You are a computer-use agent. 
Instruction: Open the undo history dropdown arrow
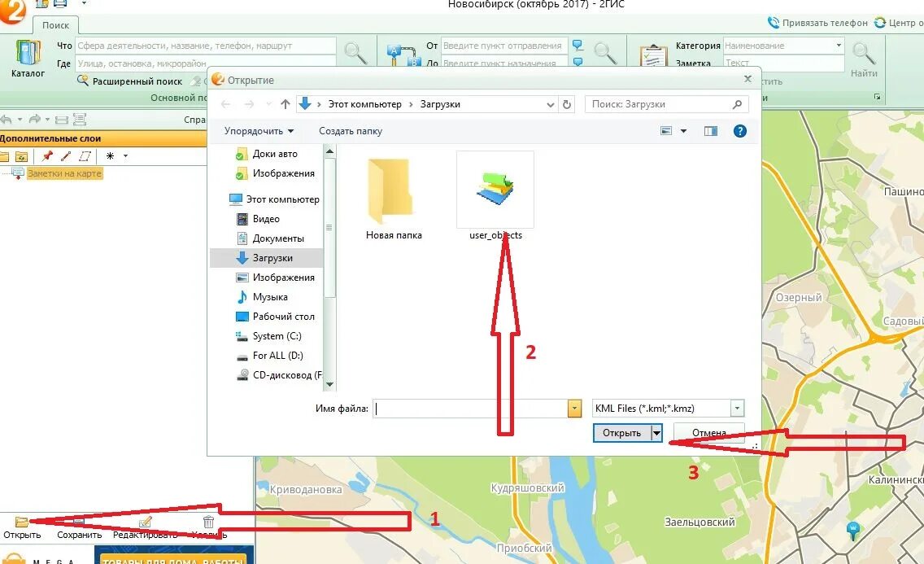pyautogui.click(x=20, y=120)
